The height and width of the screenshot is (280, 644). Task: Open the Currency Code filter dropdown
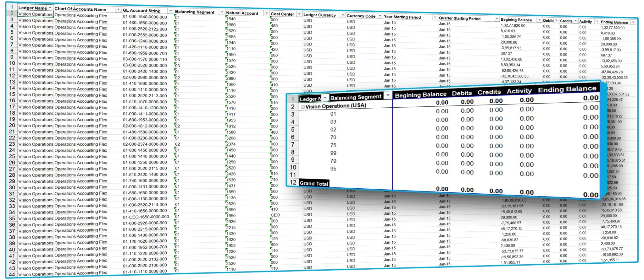380,16
